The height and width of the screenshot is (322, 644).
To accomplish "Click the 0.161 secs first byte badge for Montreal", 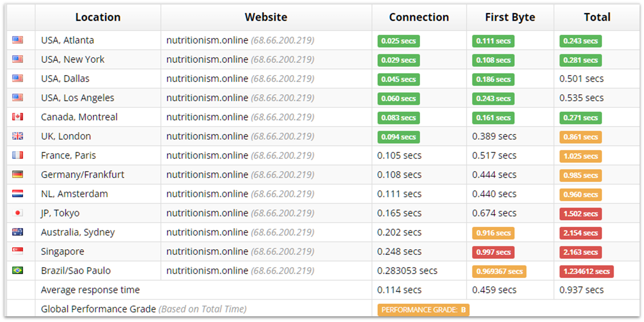I will (493, 118).
